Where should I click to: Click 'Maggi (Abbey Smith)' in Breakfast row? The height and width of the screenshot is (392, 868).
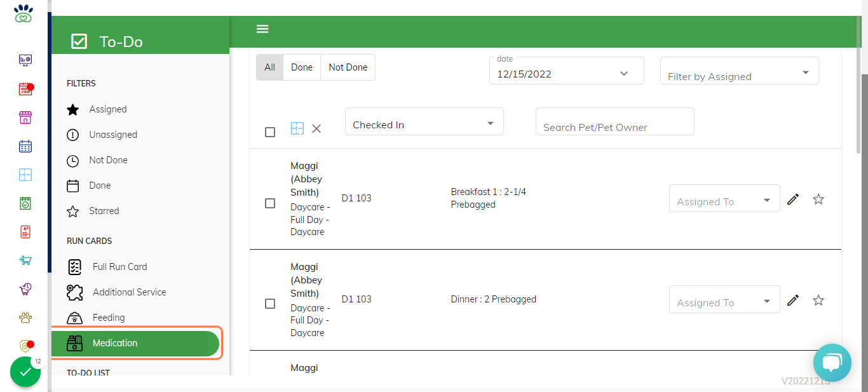pyautogui.click(x=306, y=179)
